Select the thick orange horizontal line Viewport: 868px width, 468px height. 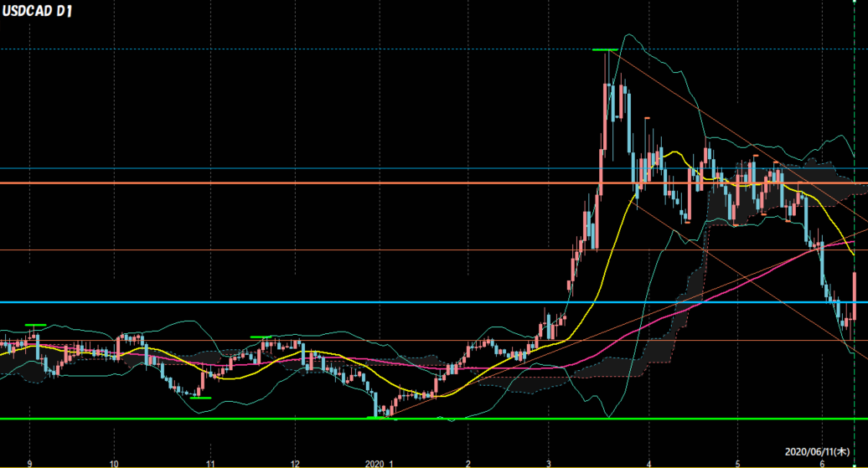[434, 183]
